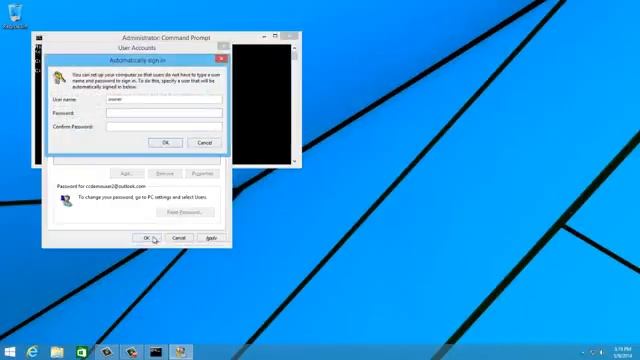Switch to the Command Prompt taskbar icon

pyautogui.click(x=156, y=352)
